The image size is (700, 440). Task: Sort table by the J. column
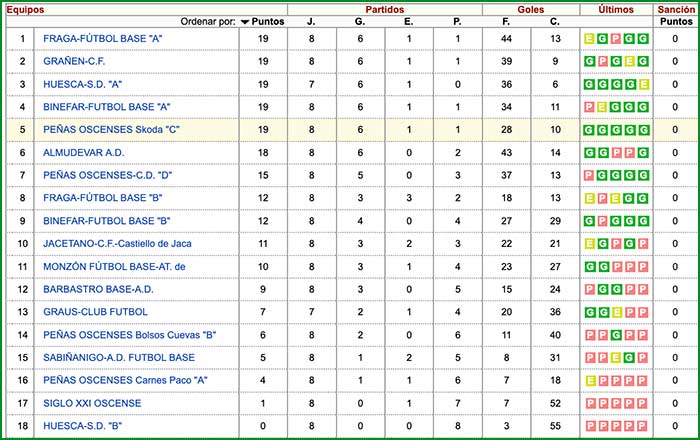(311, 21)
